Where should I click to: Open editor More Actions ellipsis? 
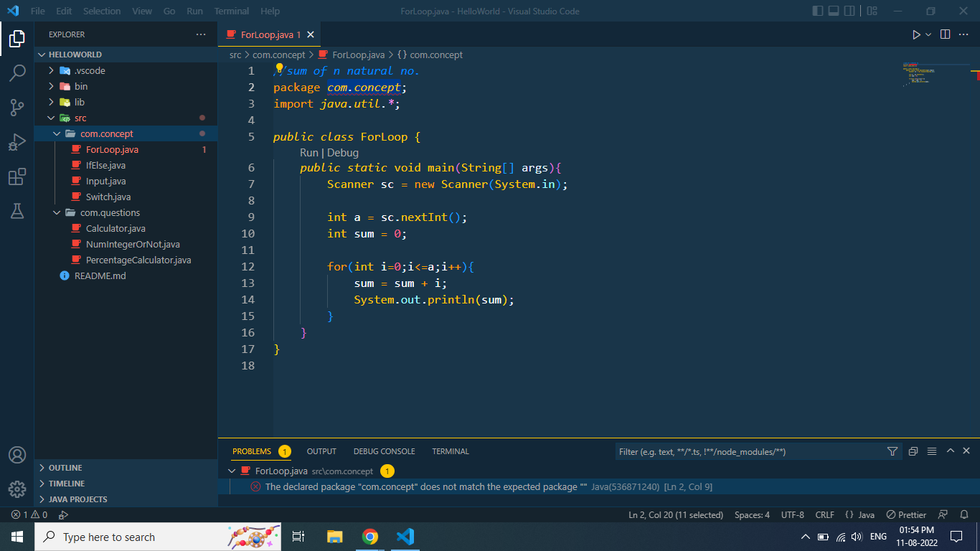[x=965, y=34]
